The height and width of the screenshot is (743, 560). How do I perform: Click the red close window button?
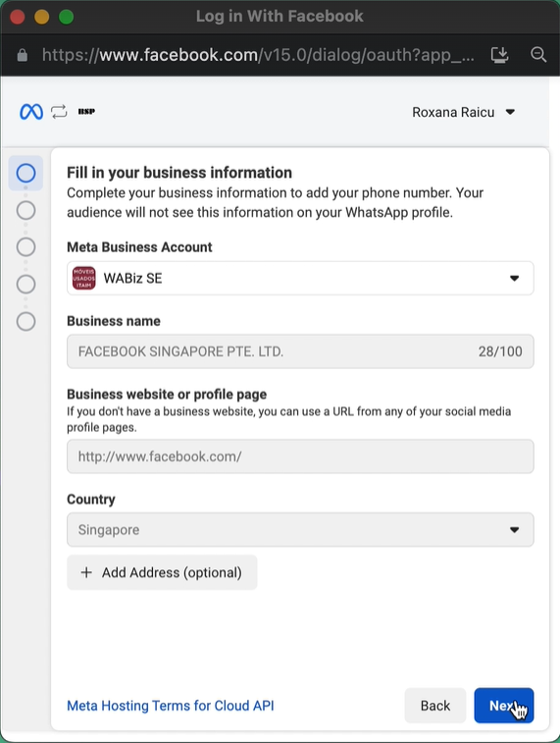point(18,17)
